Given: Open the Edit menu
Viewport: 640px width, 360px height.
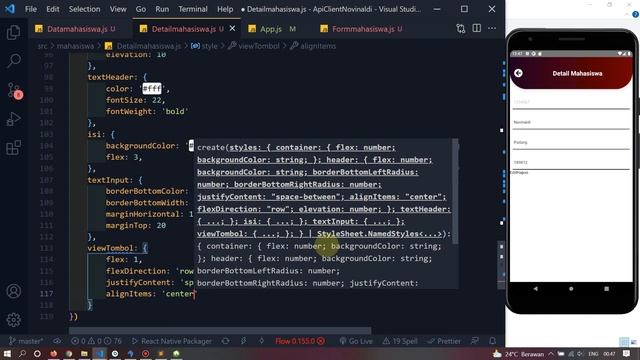Looking at the screenshot, I should tap(53, 9).
